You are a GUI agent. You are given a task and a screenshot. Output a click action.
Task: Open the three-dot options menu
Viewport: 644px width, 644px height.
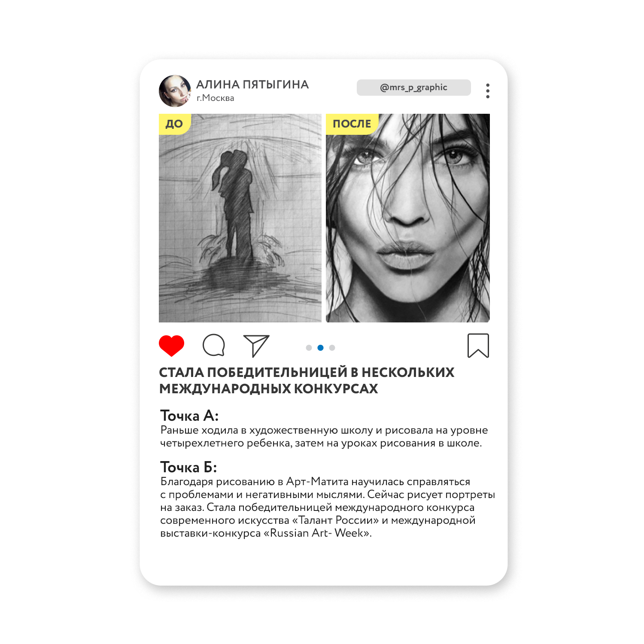[x=488, y=91]
